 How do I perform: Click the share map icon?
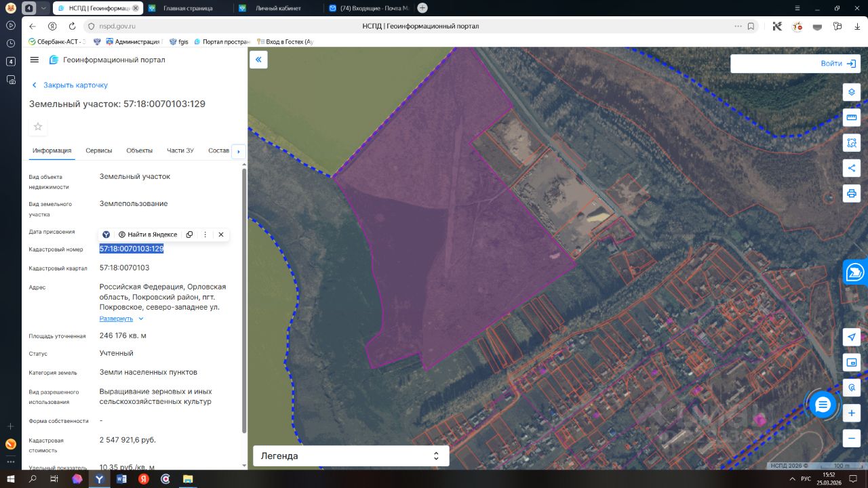(852, 168)
